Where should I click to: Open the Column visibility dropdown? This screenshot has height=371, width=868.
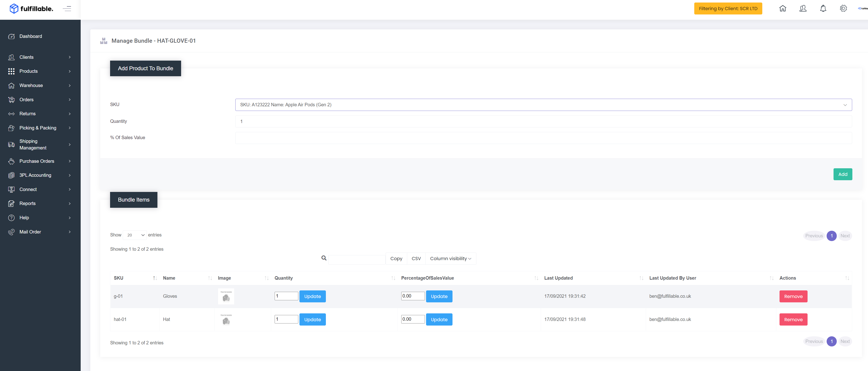pyautogui.click(x=450, y=259)
